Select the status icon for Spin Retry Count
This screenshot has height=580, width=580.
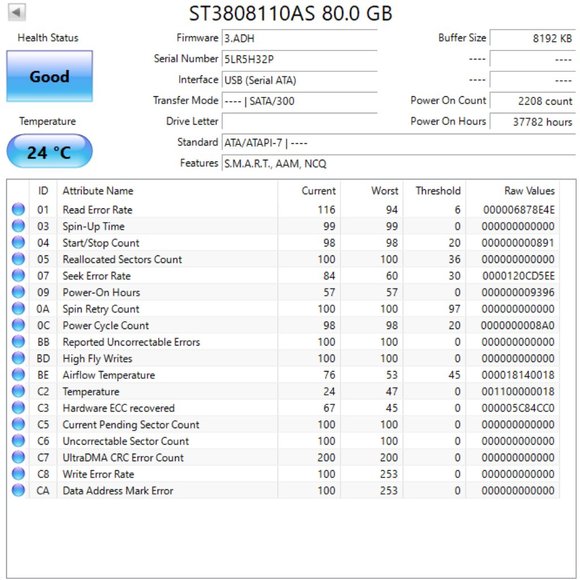[18, 308]
